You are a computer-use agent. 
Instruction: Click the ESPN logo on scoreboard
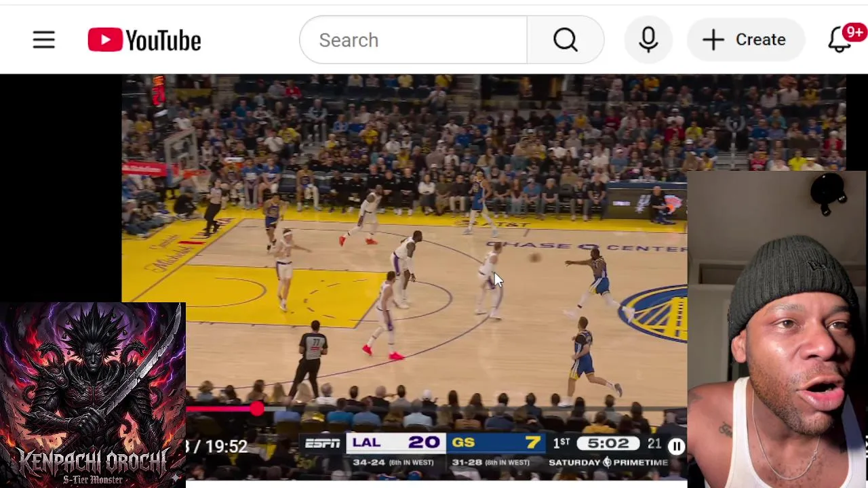[x=322, y=443]
